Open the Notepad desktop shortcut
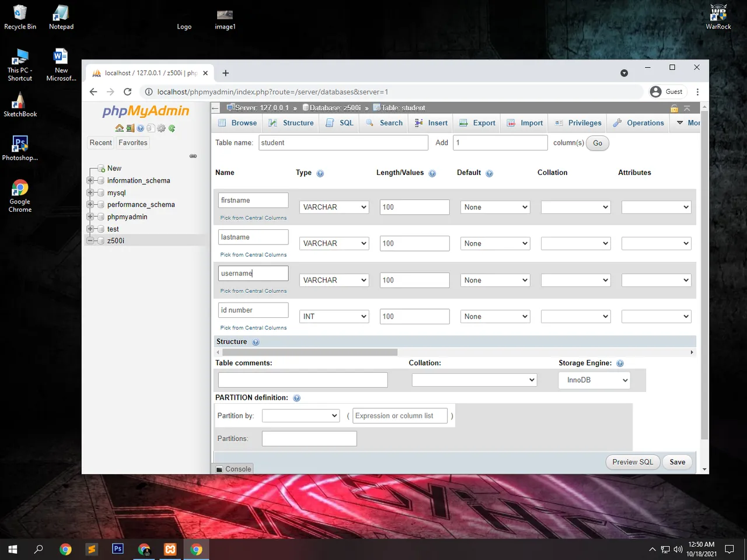The width and height of the screenshot is (747, 560). click(61, 17)
